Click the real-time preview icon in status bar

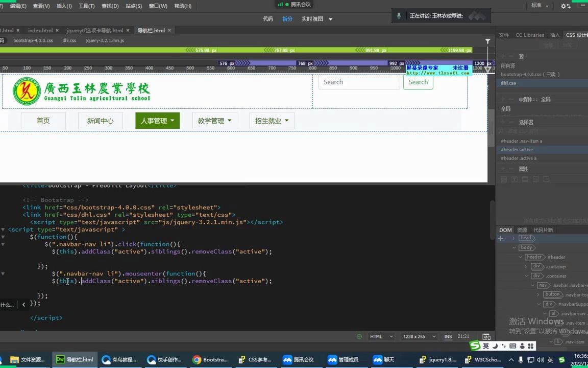coord(486,336)
